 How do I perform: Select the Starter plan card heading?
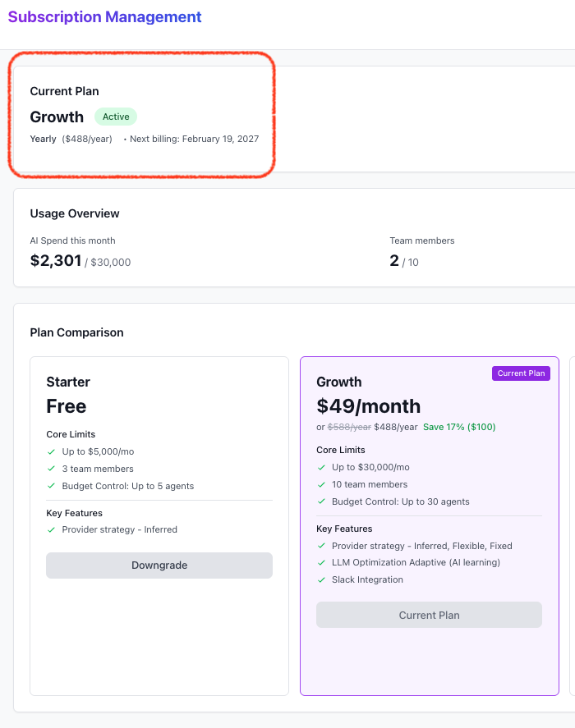[x=68, y=382]
